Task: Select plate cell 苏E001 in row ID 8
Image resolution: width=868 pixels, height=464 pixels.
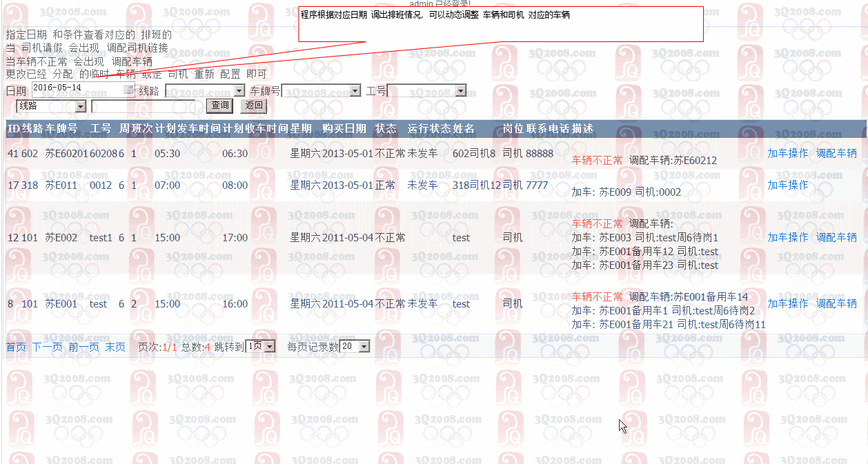Action: click(61, 303)
